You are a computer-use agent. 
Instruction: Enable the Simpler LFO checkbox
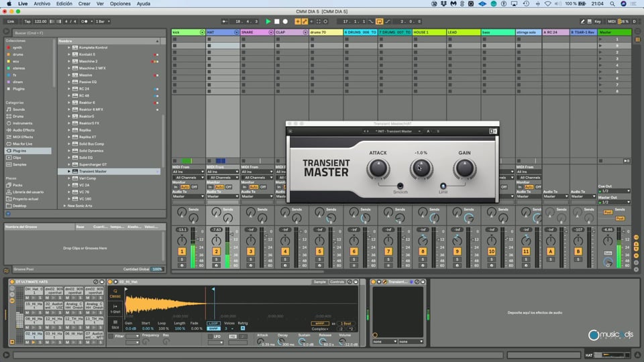210,336
